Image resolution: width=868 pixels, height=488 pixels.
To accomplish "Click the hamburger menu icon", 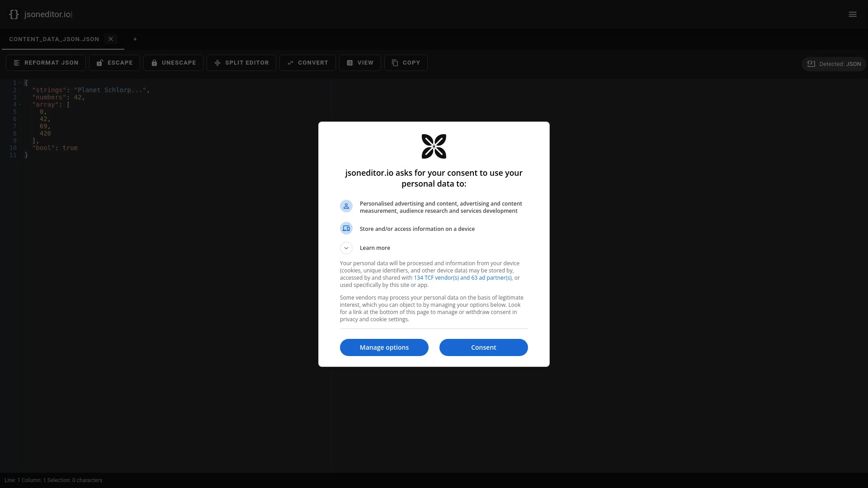I will click(853, 14).
